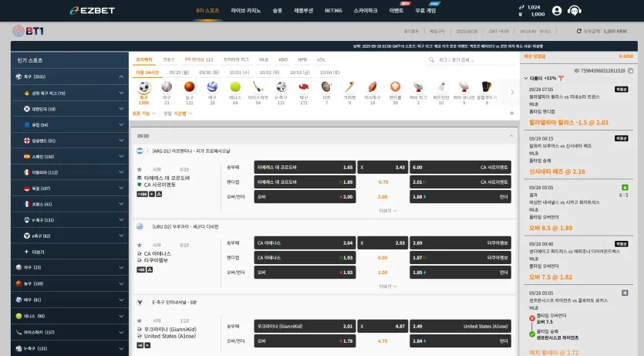
Task: Select the volleyball sport icon (28)
Action: 212,86
